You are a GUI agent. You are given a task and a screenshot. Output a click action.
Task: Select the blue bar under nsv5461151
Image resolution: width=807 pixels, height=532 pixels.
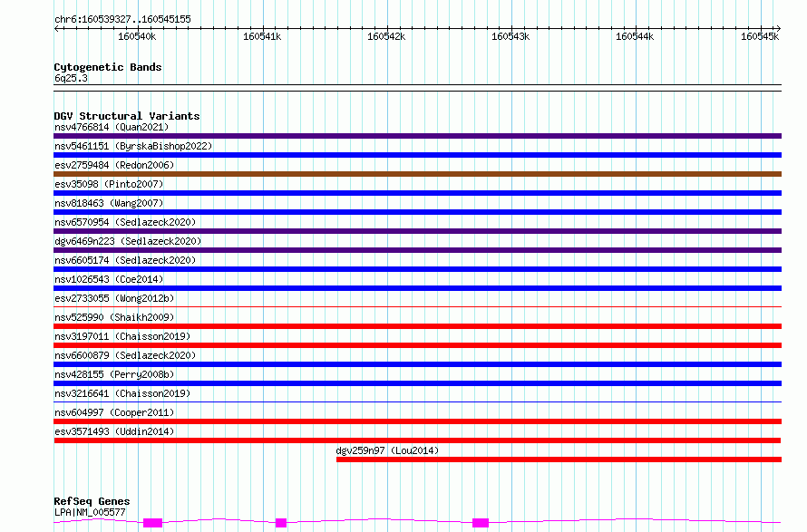point(417,155)
